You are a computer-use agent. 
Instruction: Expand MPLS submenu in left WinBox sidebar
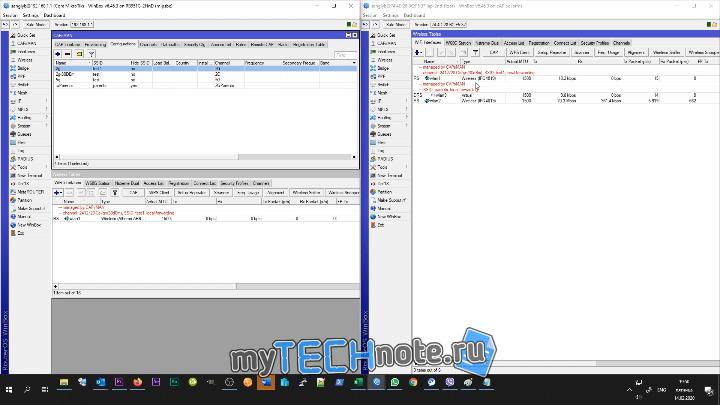46,109
